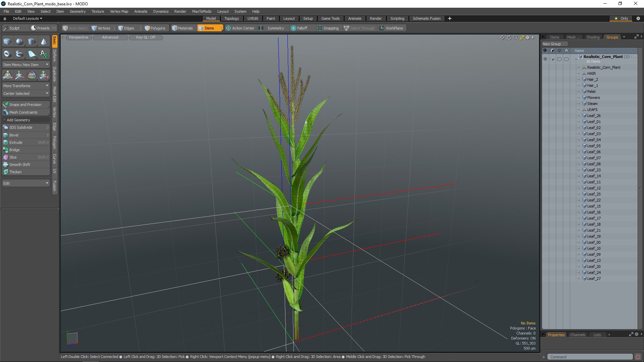Image resolution: width=644 pixels, height=362 pixels.
Task: Select the cone primitive tool
Action: click(44, 42)
